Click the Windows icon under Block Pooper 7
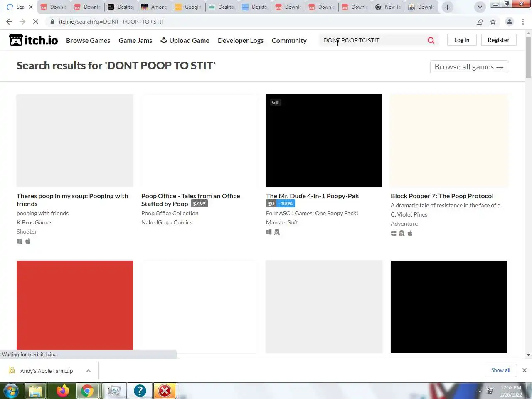 (394, 234)
